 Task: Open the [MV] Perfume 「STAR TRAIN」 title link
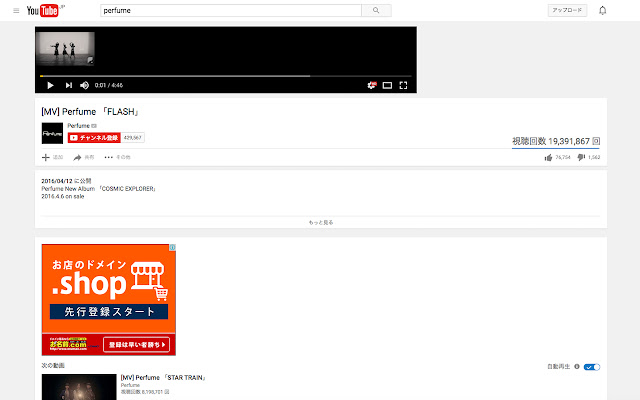click(x=163, y=378)
